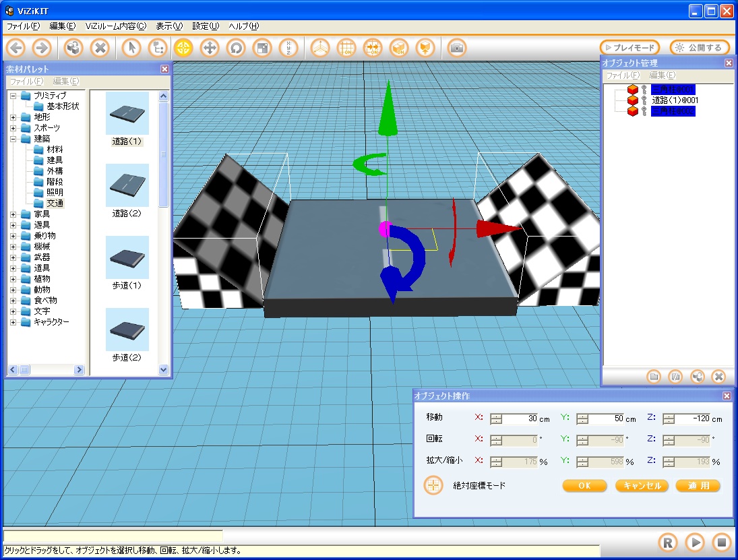Choose the four-arrow move tool

point(210,48)
